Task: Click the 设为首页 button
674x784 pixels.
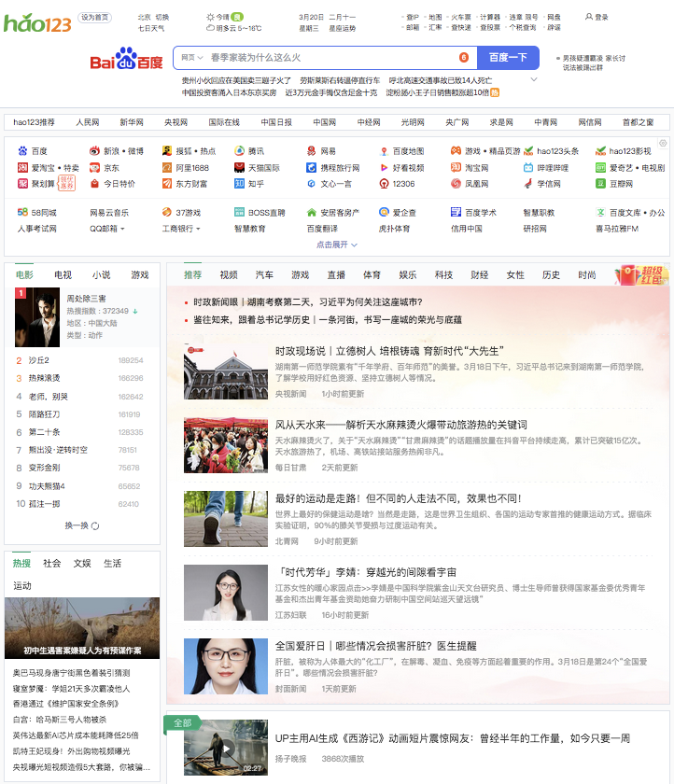Action: (x=94, y=18)
